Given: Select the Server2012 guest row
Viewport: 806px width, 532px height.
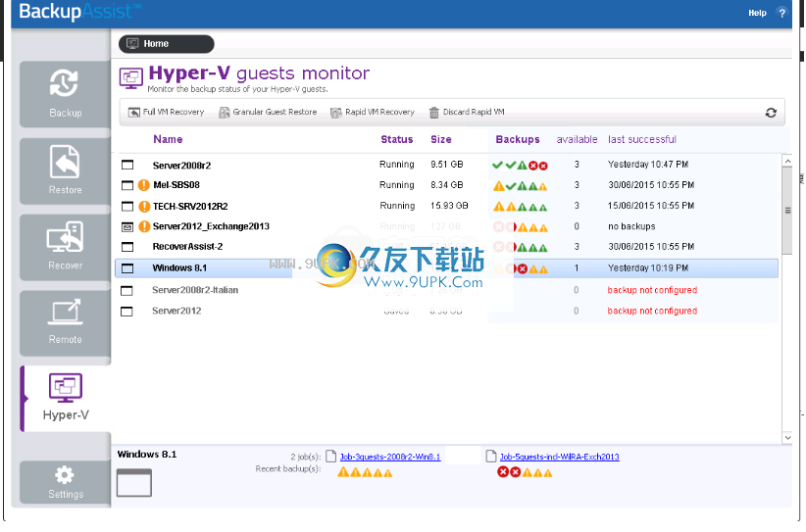Looking at the screenshot, I should coord(447,312).
